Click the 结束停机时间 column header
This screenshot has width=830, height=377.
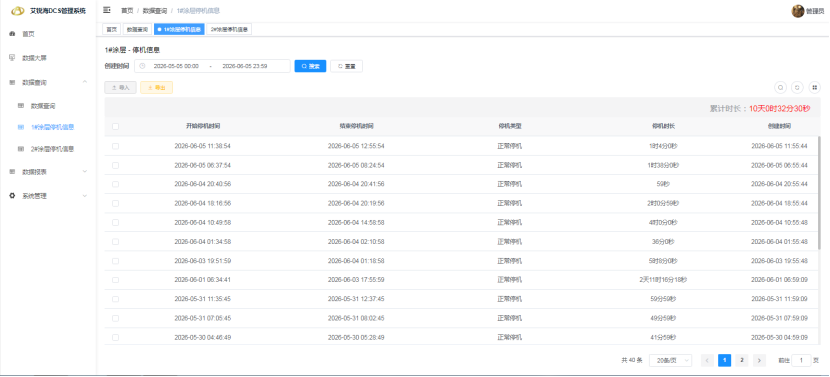[x=356, y=127]
